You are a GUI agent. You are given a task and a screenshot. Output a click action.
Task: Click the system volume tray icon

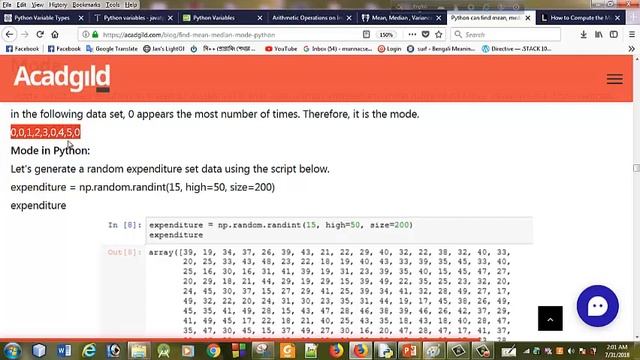(571, 351)
